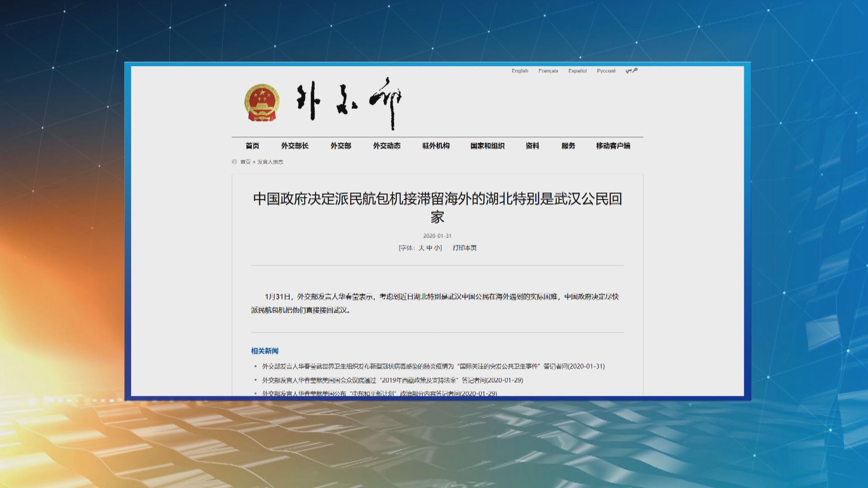Image resolution: width=868 pixels, height=488 pixels.
Task: Open the 外交部长 menu item
Action: (295, 145)
